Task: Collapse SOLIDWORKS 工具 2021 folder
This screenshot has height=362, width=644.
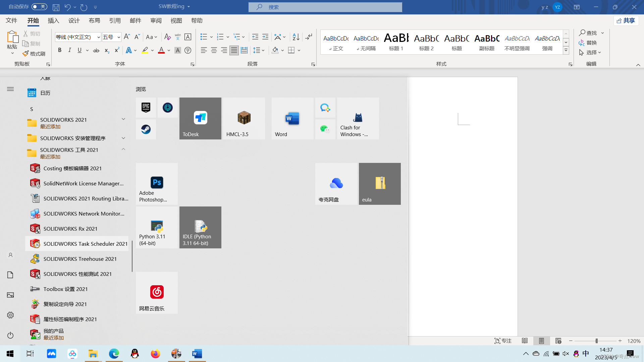Action: pos(123,149)
